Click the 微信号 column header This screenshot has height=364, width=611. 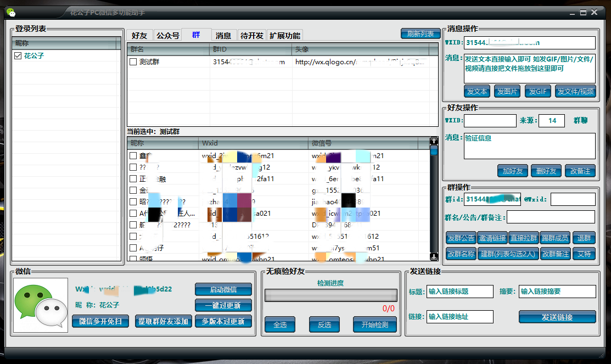[x=363, y=143]
